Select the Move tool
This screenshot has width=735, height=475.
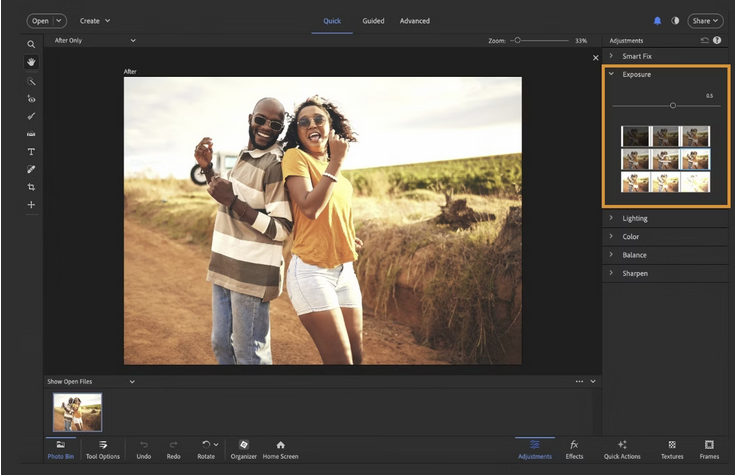tap(31, 205)
